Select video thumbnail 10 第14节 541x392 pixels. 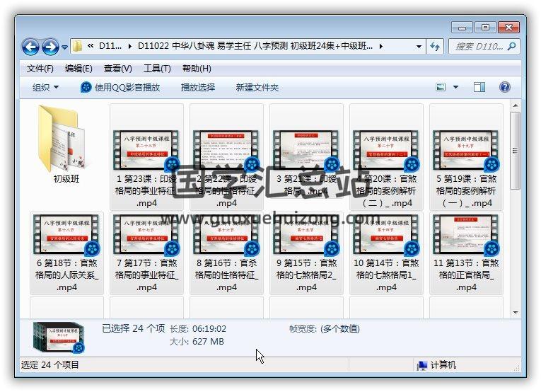pyautogui.click(x=386, y=235)
